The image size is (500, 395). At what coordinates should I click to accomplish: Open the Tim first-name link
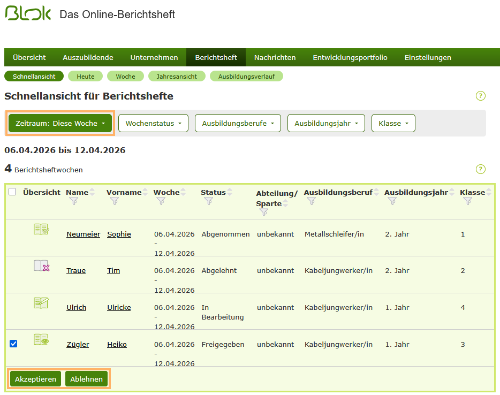tap(113, 270)
